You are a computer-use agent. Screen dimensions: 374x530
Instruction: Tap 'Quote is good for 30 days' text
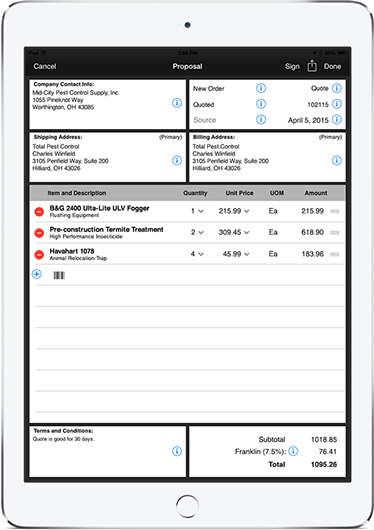coord(64,439)
